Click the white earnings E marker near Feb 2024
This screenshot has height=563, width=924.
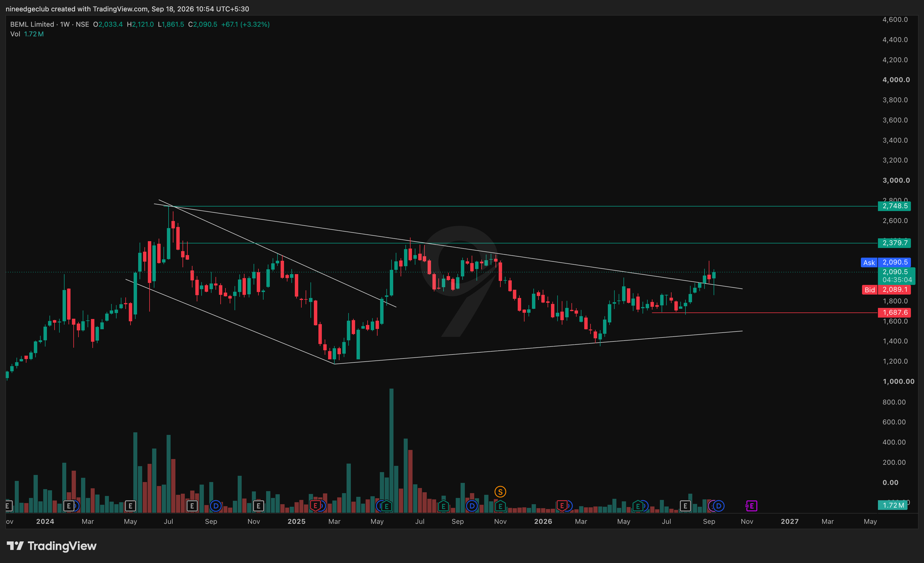69,506
